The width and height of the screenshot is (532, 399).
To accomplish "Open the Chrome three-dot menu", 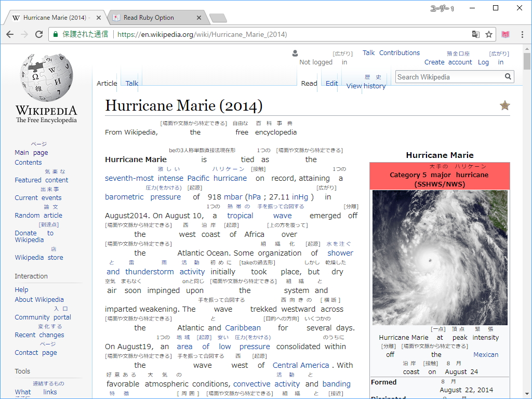I will click(522, 34).
